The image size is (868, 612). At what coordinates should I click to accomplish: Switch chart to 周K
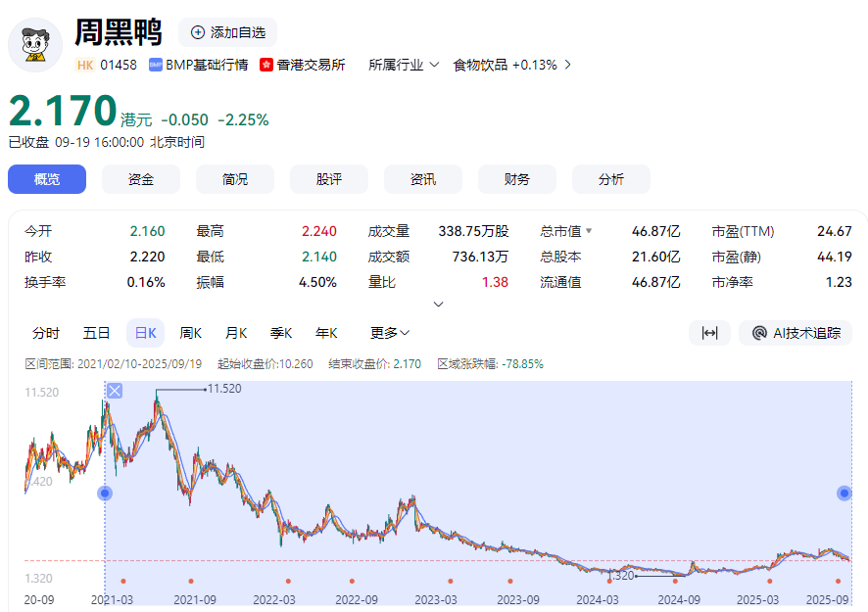pos(190,333)
